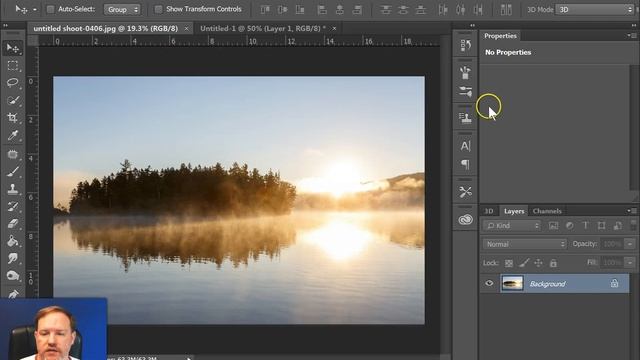Click the Layers panel Kind filter field
This screenshot has width=640, height=360.
(512, 225)
